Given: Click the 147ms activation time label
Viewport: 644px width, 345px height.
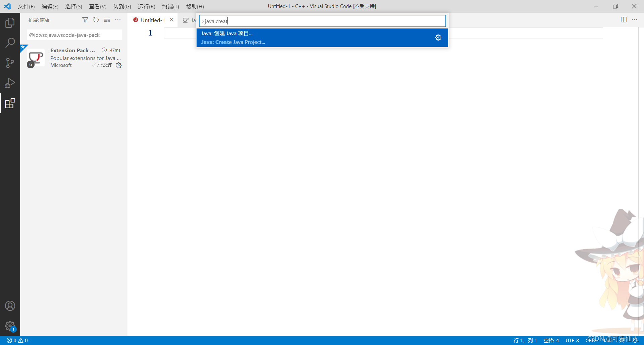Looking at the screenshot, I should click(x=111, y=50).
